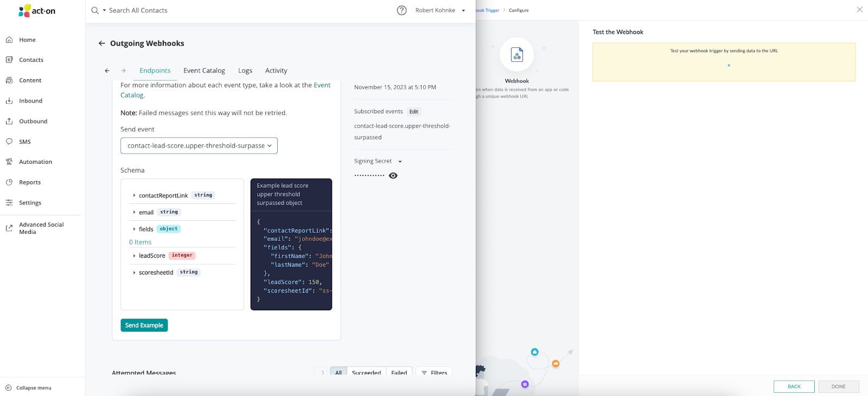This screenshot has height=396, width=868.
Task: Expand the email schema row
Action: click(134, 212)
